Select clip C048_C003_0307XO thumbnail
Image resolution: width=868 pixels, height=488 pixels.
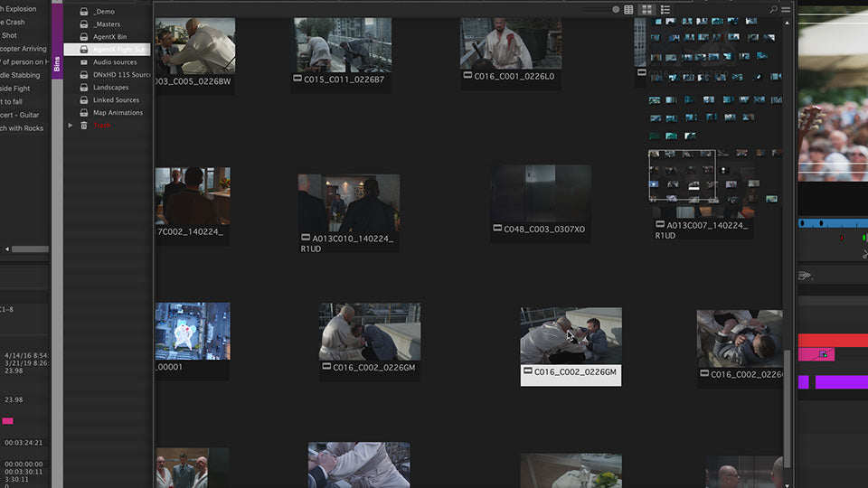[x=541, y=192]
